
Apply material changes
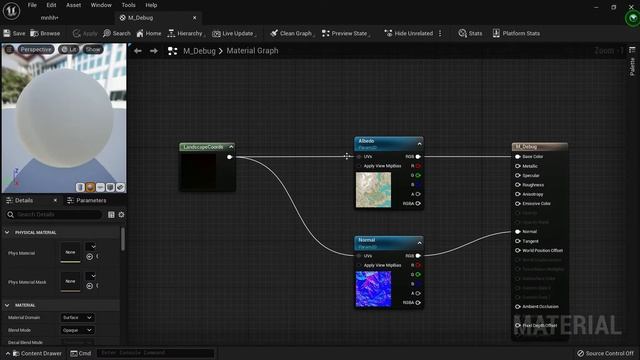tap(85, 33)
